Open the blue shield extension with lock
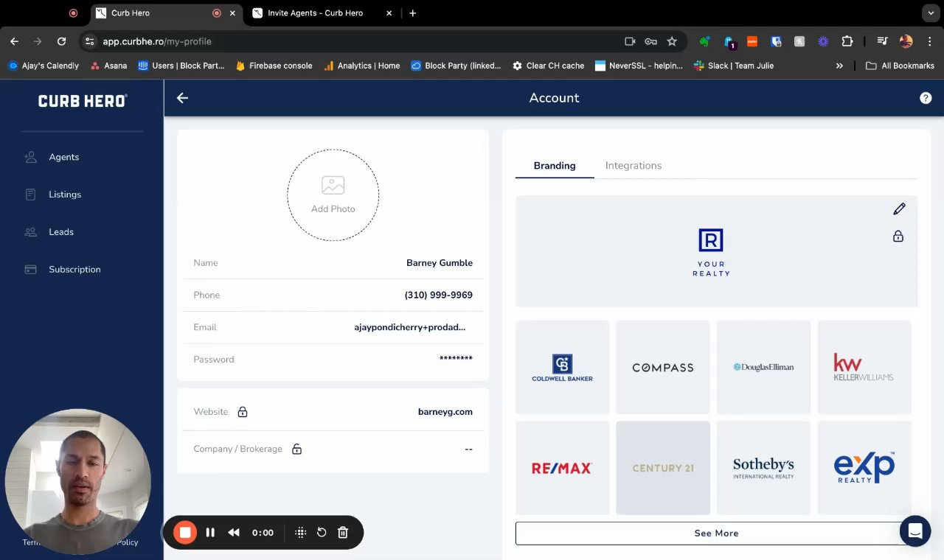Screen dimensions: 944x560 coord(776,42)
